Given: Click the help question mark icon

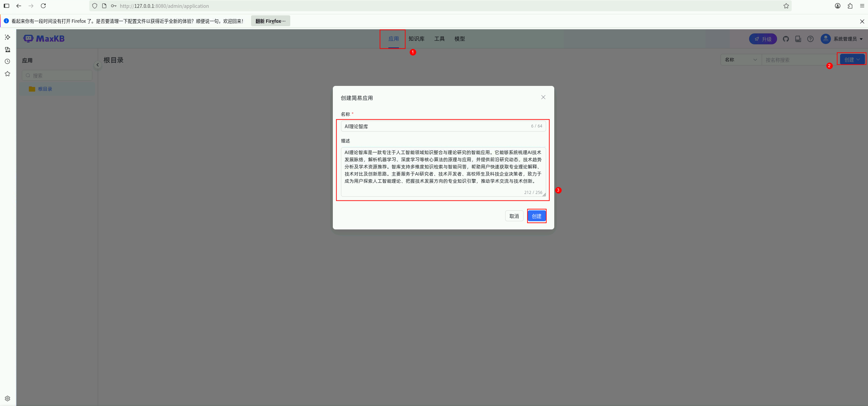Looking at the screenshot, I should (x=810, y=39).
